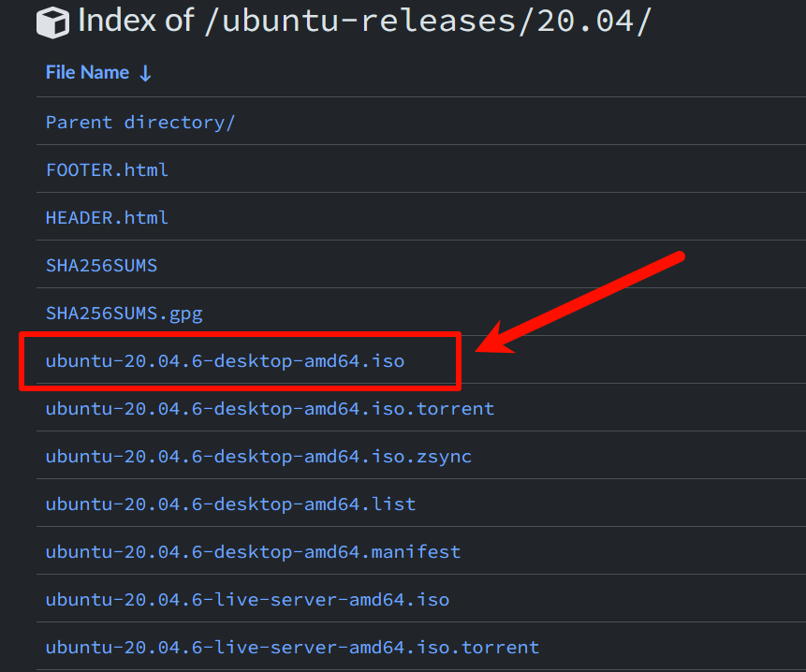This screenshot has height=672, width=806.
Task: Sort by File Name column header
Action: coord(87,72)
